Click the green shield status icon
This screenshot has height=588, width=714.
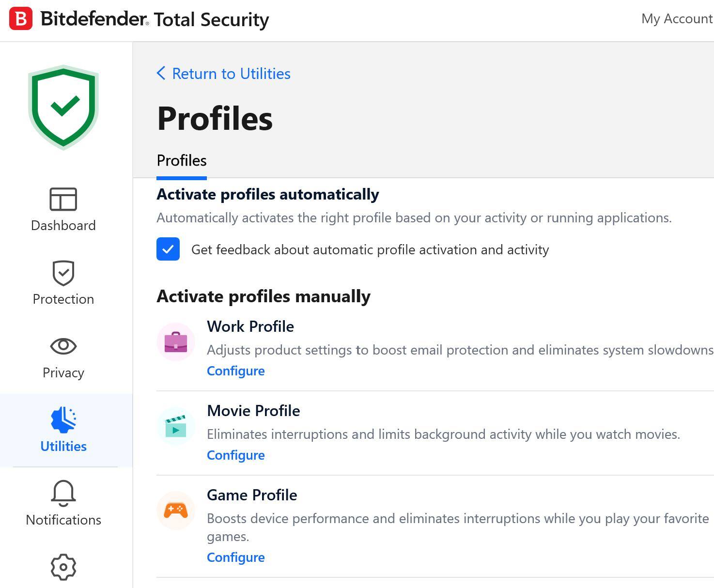[x=63, y=107]
